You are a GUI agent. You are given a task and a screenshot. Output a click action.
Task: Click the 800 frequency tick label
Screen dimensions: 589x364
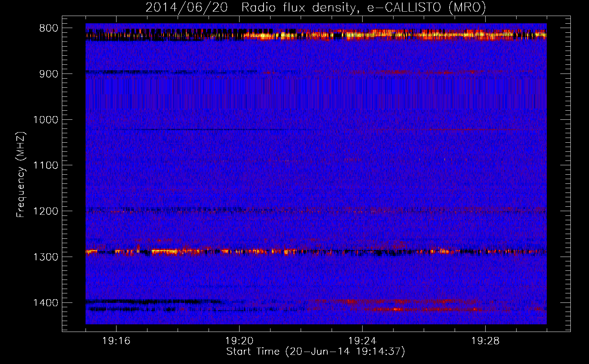click(49, 28)
